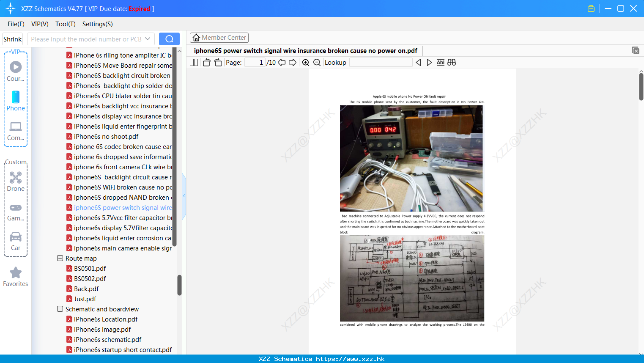Image resolution: width=644 pixels, height=363 pixels.
Task: Click the blue search button
Action: pyautogui.click(x=169, y=39)
